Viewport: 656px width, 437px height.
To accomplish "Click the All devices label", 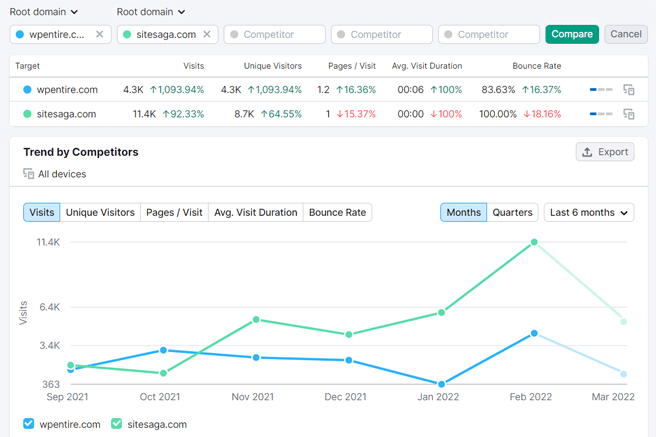I will point(62,174).
